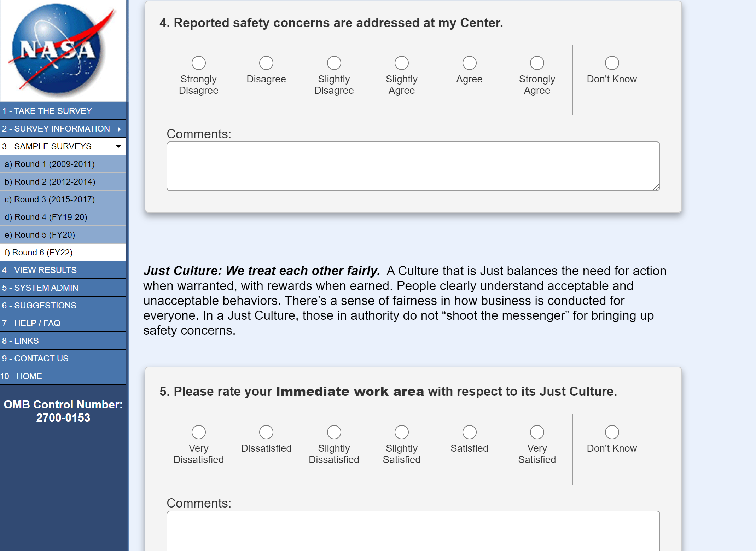Choose Strongly Agree for question 4
This screenshot has height=551, width=756.
tap(537, 63)
